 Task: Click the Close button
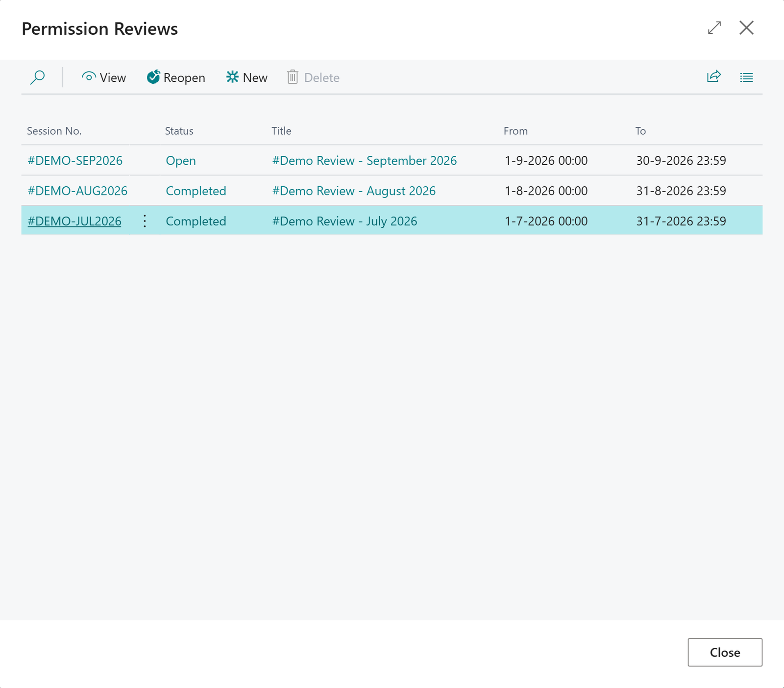(x=725, y=652)
